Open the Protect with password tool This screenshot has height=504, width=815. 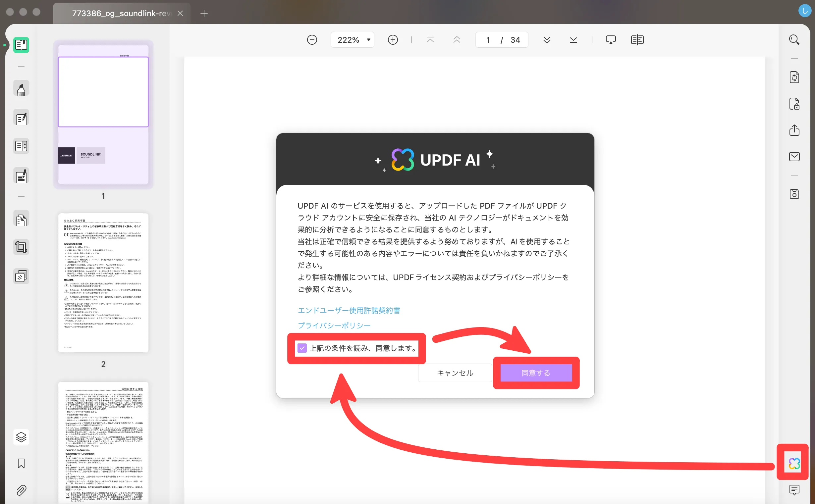pos(794,104)
